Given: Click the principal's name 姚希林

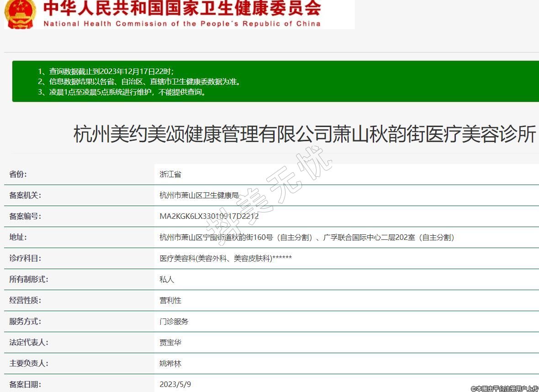Looking at the screenshot, I should coord(170,363).
